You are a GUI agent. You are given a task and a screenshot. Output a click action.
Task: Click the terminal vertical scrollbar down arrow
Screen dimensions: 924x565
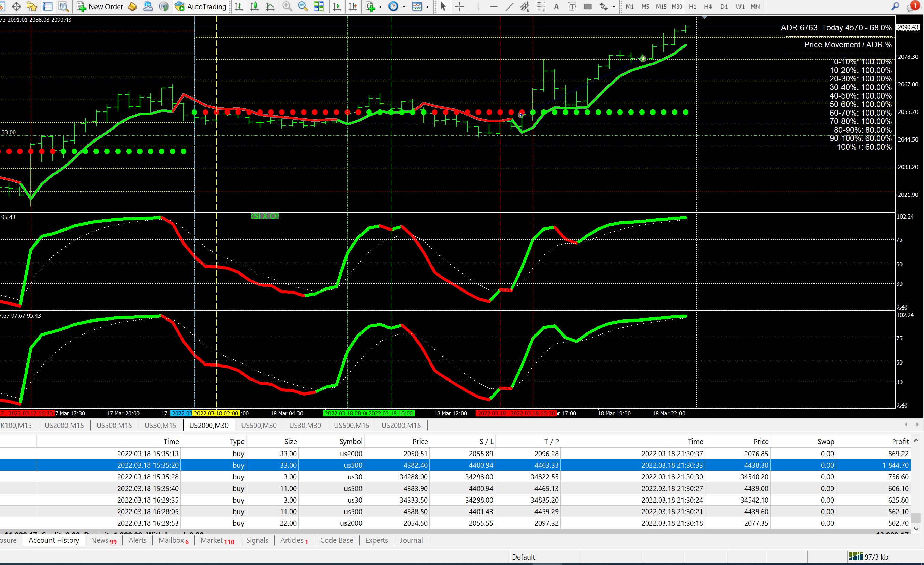(x=916, y=529)
